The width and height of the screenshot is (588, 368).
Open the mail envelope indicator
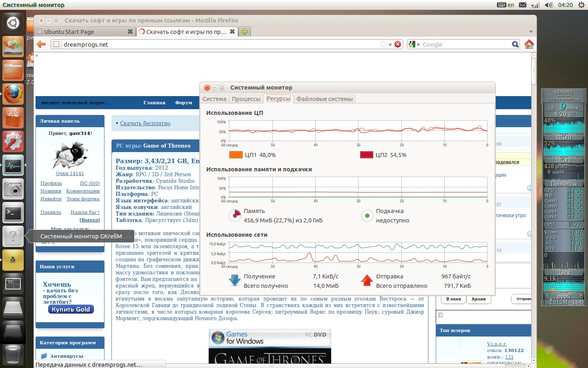[523, 5]
